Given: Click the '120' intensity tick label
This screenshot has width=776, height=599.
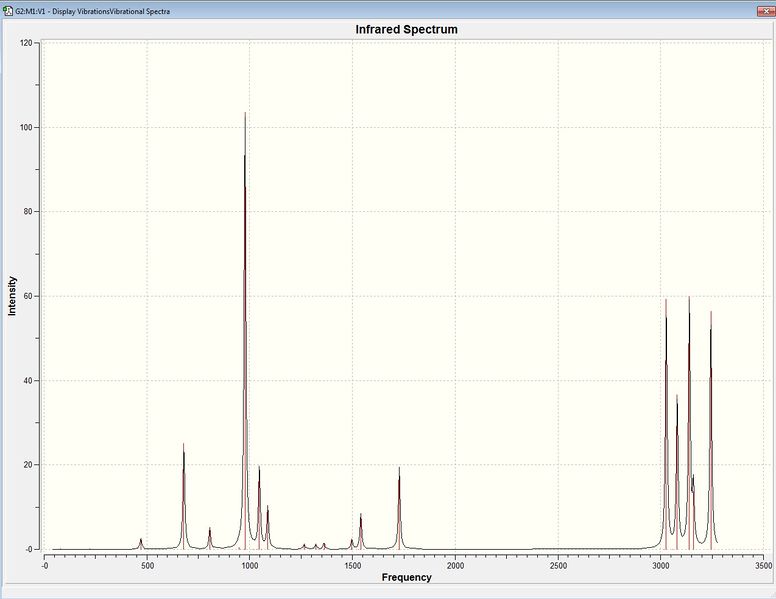Looking at the screenshot, I should [26, 43].
